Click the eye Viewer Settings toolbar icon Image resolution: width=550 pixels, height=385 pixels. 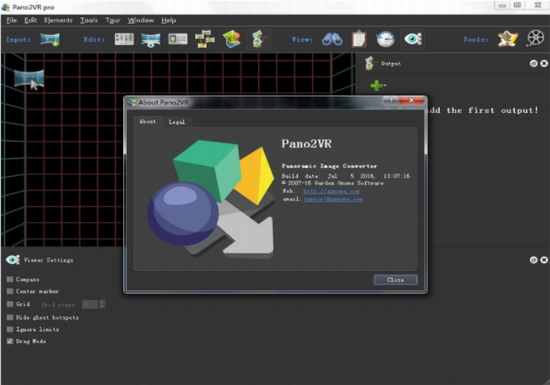pyautogui.click(x=413, y=39)
